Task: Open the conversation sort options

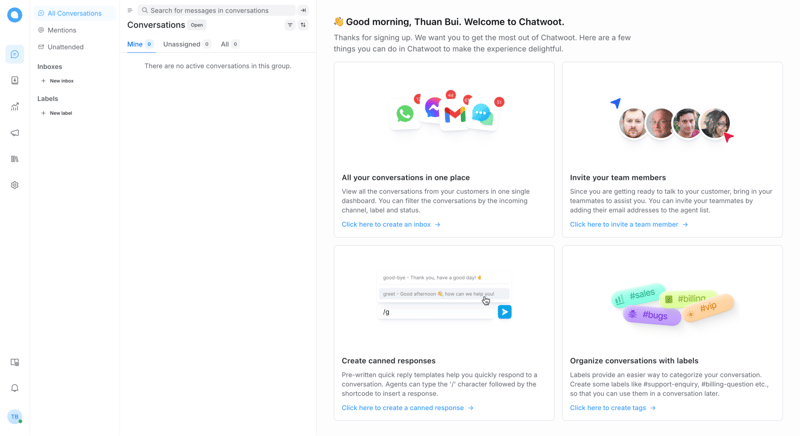Action: pos(303,25)
